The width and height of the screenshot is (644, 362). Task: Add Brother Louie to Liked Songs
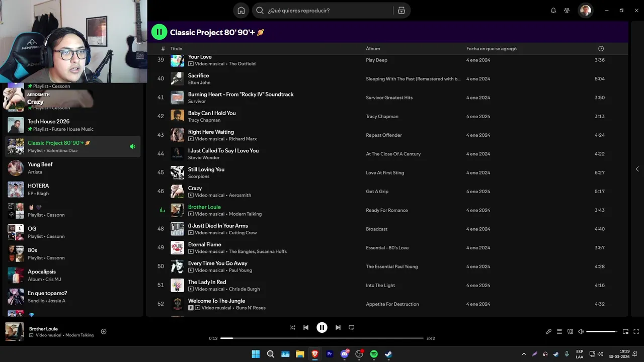[x=104, y=331]
